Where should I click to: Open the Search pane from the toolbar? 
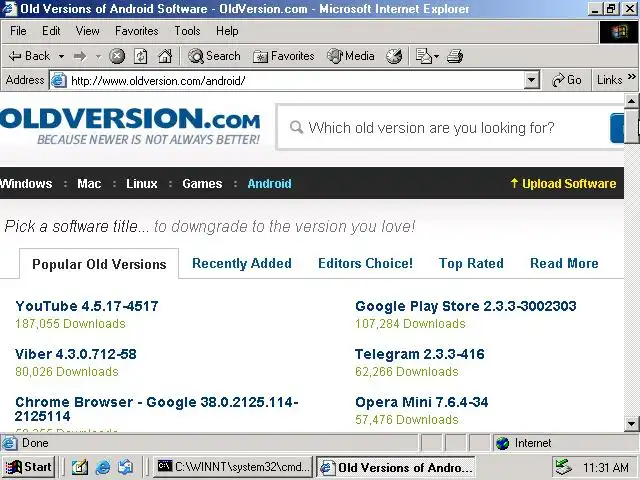point(214,56)
